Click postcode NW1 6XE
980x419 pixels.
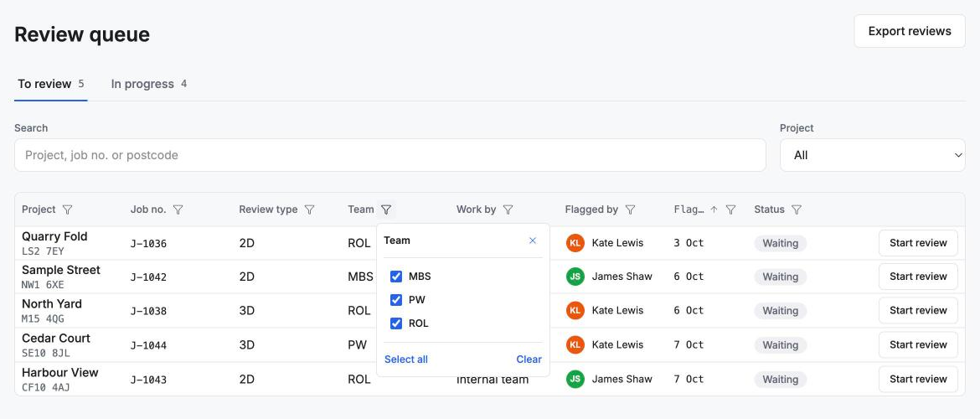[43, 285]
